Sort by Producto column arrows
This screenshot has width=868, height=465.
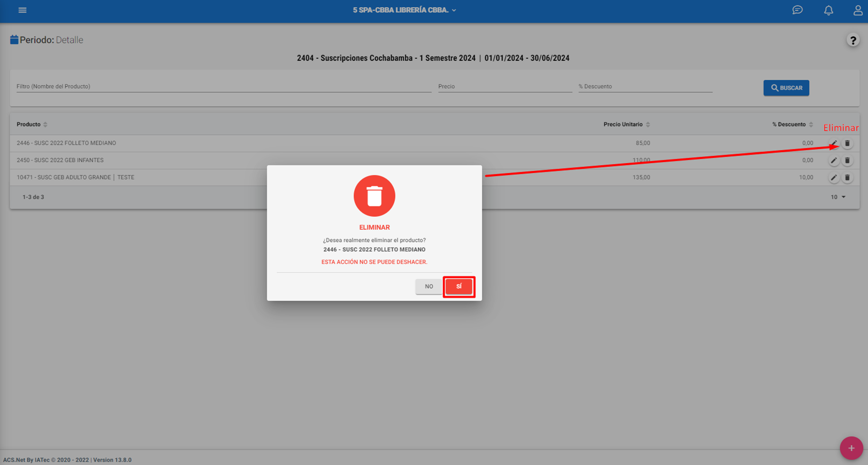pos(45,125)
